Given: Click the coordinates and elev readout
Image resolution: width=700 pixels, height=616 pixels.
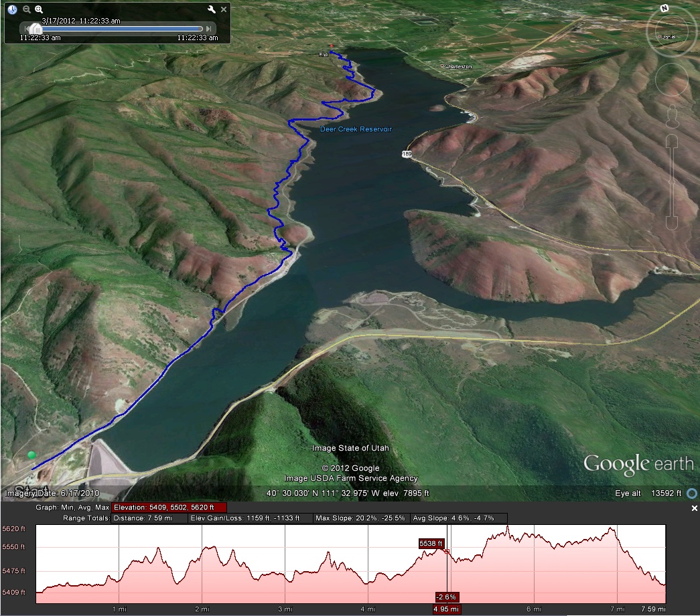Looking at the screenshot, I should pyautogui.click(x=348, y=493).
